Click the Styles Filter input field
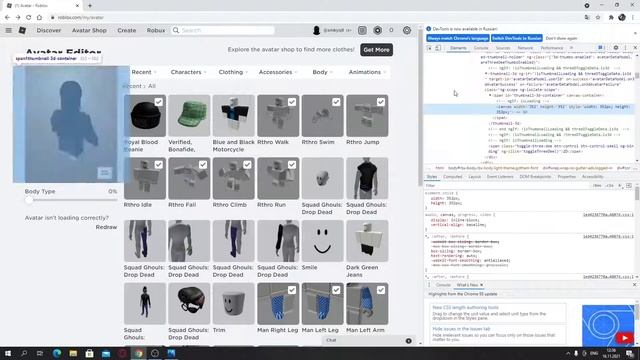The height and width of the screenshot is (360, 640). (x=506, y=186)
